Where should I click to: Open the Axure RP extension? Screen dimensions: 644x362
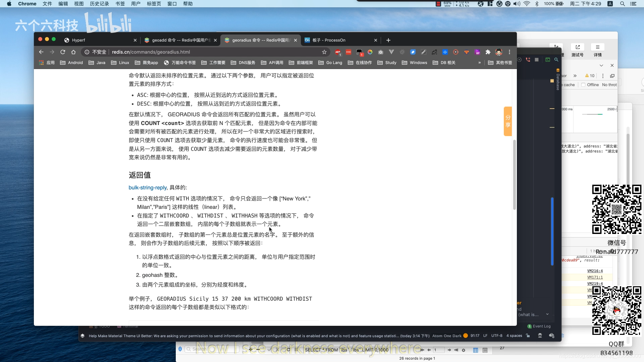477,52
